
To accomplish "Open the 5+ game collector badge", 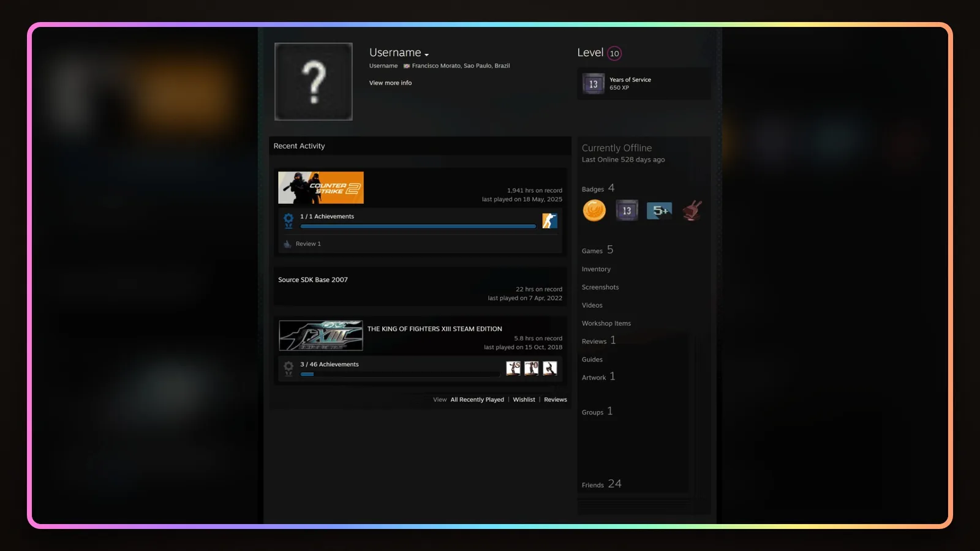I will click(x=659, y=211).
